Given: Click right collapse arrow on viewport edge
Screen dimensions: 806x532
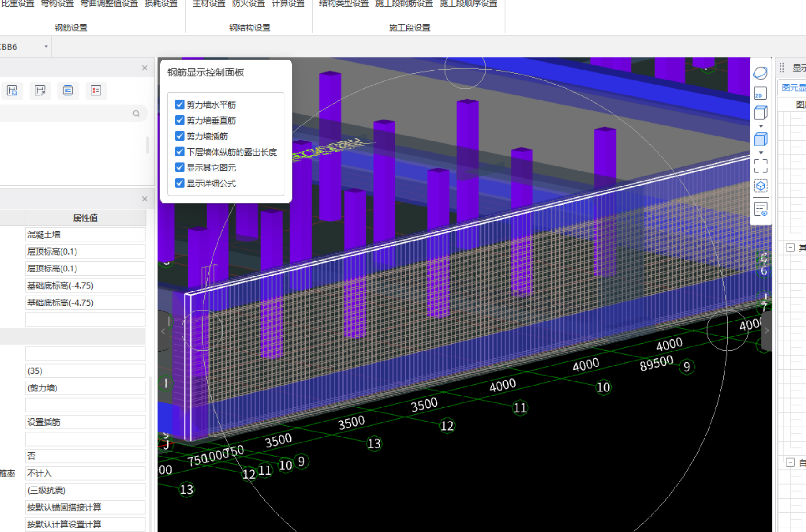Looking at the screenshot, I should coord(767,331).
